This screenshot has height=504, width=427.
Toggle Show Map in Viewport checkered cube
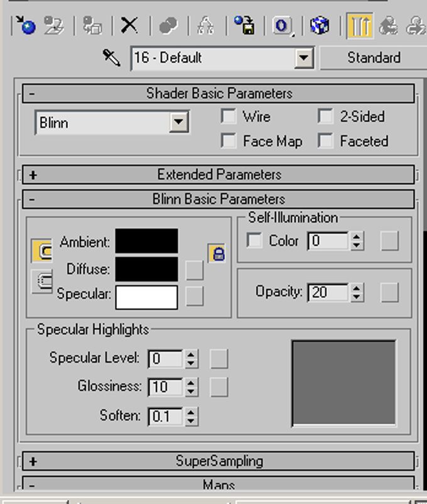(x=320, y=26)
